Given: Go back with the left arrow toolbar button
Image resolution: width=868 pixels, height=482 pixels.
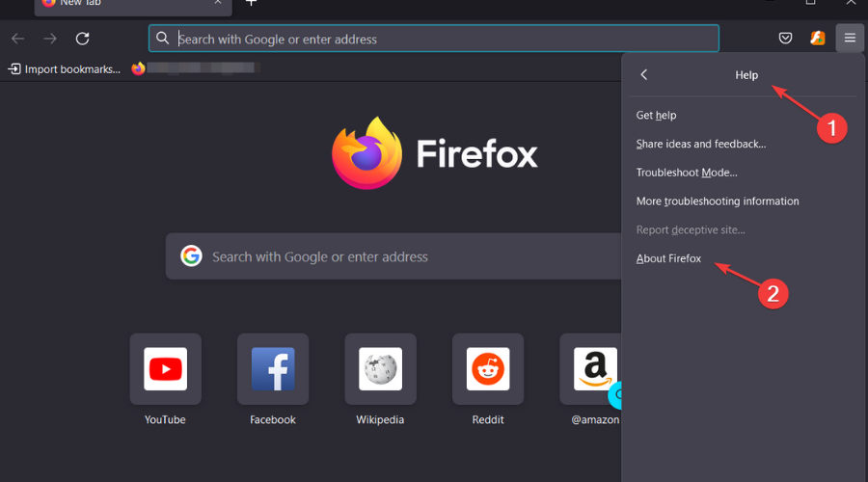Looking at the screenshot, I should coord(17,39).
